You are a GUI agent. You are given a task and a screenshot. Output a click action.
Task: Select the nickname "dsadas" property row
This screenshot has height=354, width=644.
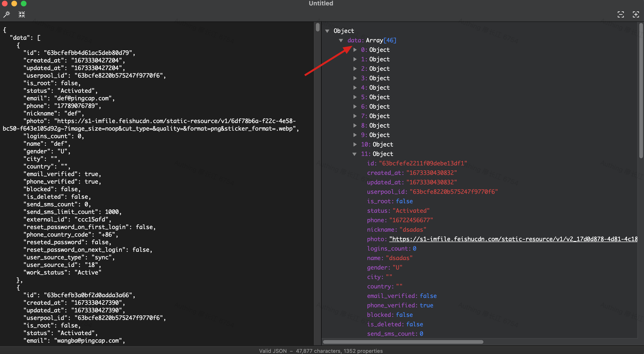pyautogui.click(x=397, y=230)
